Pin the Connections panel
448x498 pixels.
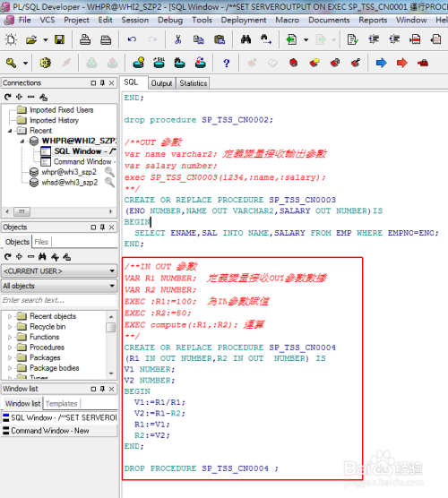pyautogui.click(x=102, y=83)
